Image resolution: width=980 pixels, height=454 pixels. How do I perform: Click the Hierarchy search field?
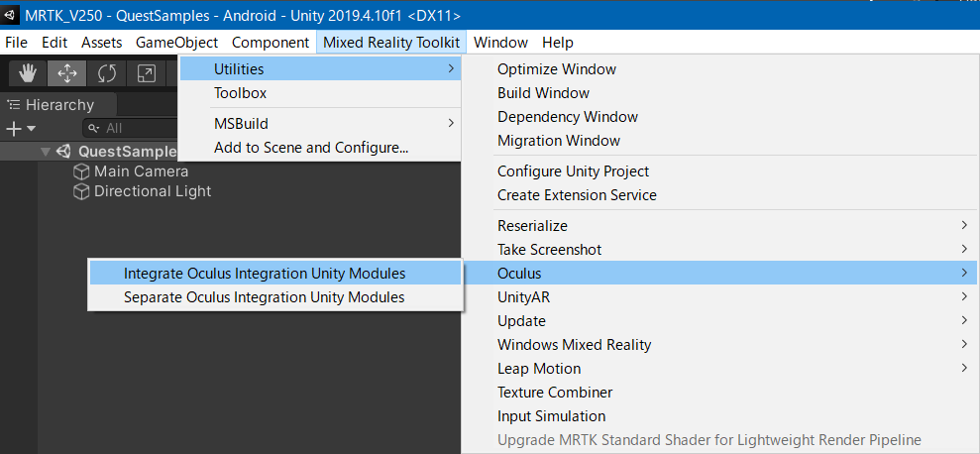[x=134, y=128]
